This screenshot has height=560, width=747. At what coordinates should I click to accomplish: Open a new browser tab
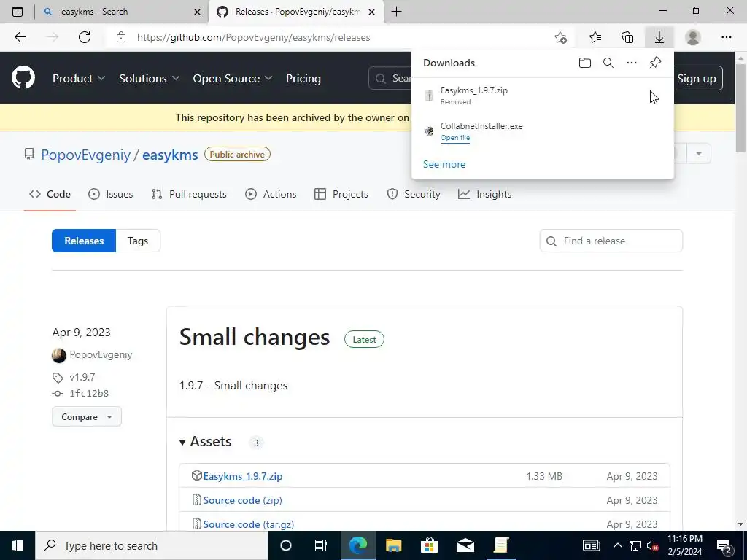(x=396, y=12)
